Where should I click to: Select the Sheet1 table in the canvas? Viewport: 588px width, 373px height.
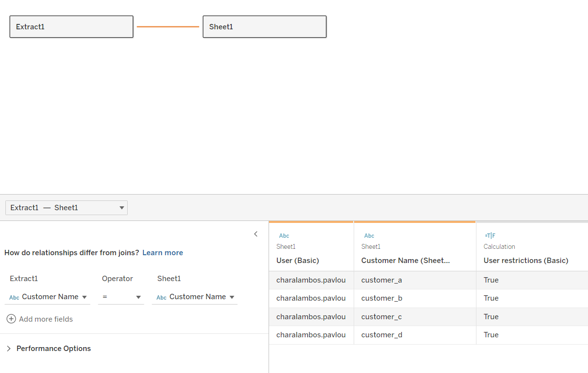[x=264, y=27]
